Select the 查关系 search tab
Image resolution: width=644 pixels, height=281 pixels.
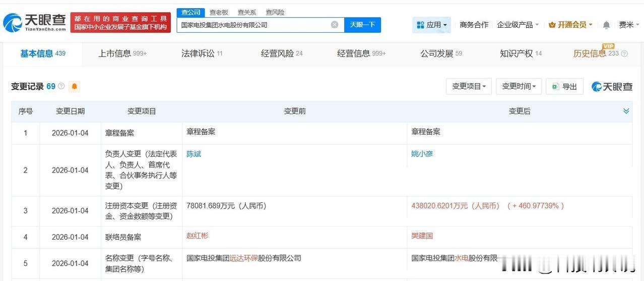coord(247,12)
